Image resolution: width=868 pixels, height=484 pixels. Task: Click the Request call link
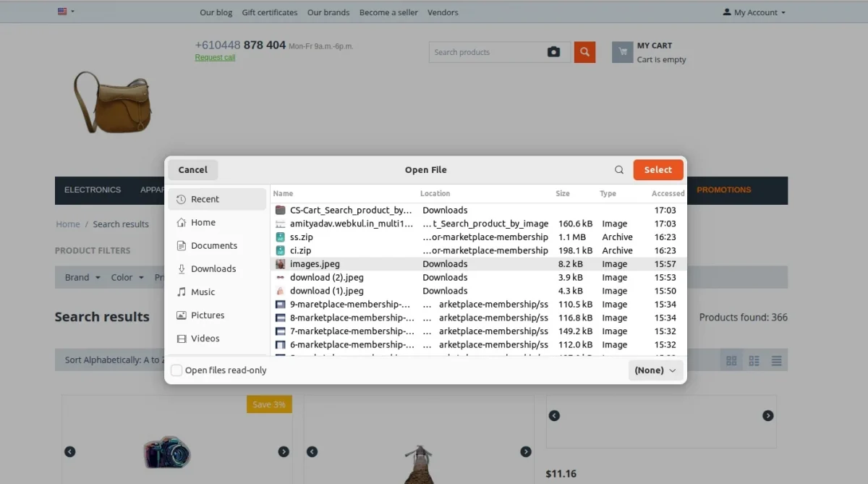[215, 57]
